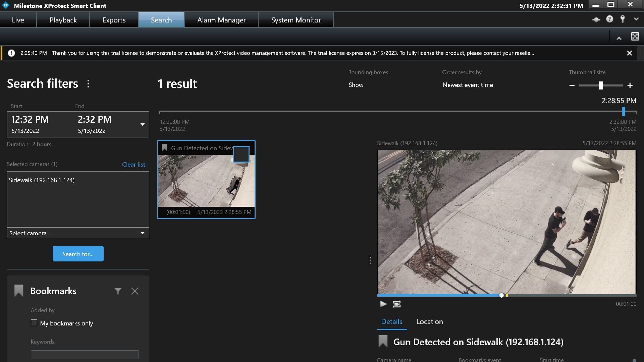Click the bookmark icon on result thumbnail
The image size is (644, 362).
164,148
